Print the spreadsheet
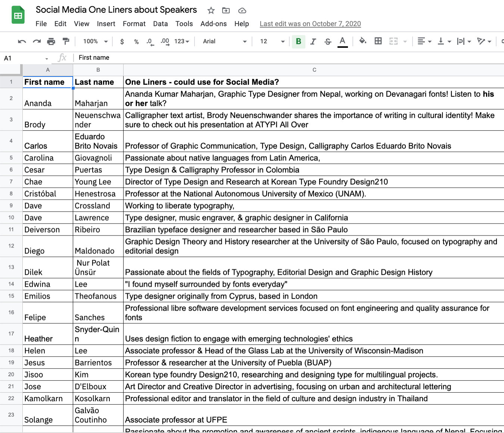This screenshot has height=433, width=504. click(51, 41)
